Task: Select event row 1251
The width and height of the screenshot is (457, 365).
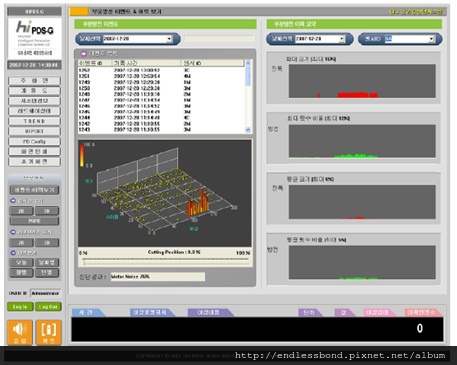Action: click(x=161, y=76)
